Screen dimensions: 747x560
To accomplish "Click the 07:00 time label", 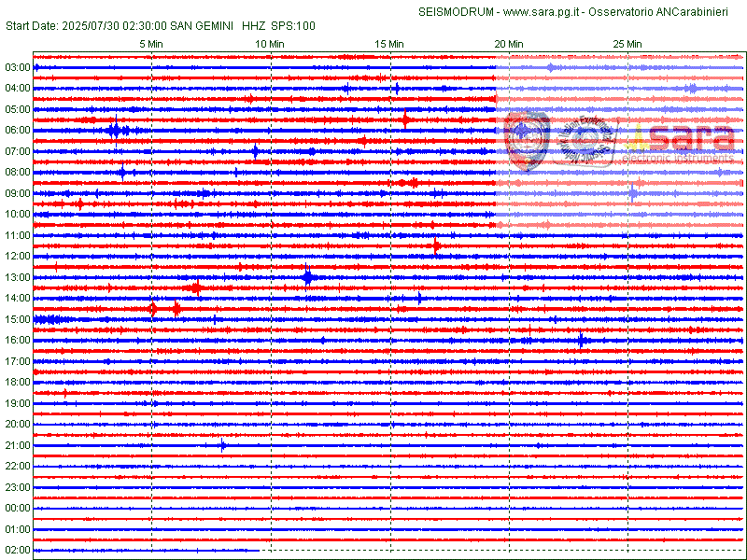I will 18,151.
